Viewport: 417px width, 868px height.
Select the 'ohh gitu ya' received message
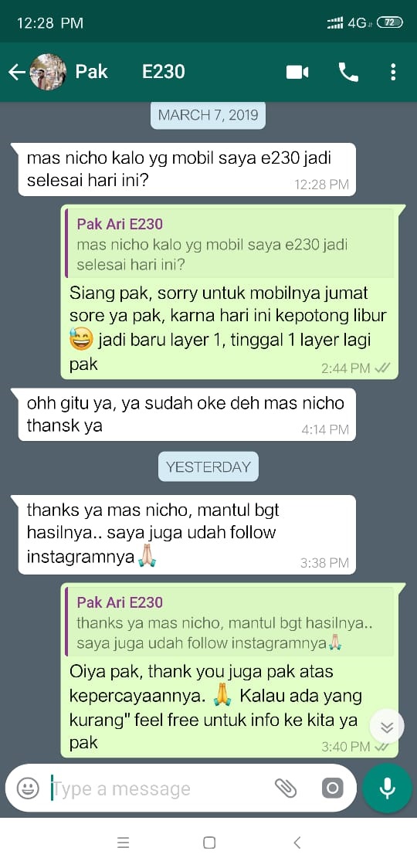point(187,415)
